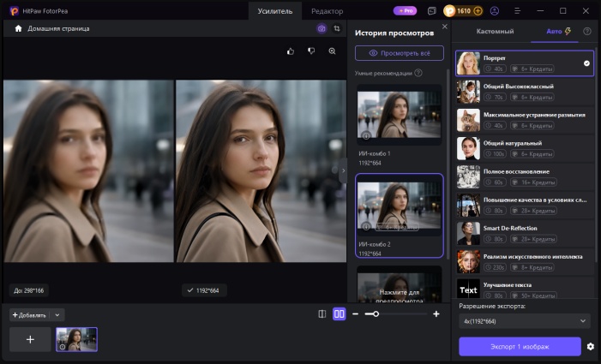Screen dimensions: 601x364
Task: Switch to single split compare view
Action: point(322,313)
